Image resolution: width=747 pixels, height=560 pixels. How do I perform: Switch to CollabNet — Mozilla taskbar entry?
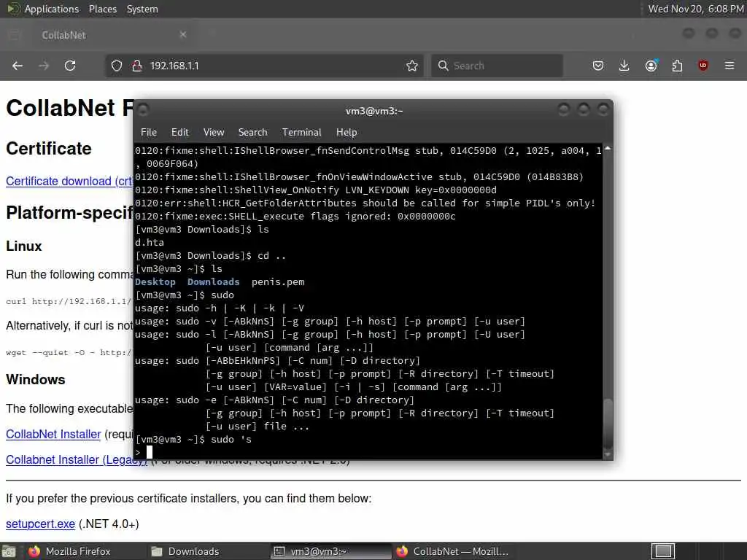tap(452, 551)
